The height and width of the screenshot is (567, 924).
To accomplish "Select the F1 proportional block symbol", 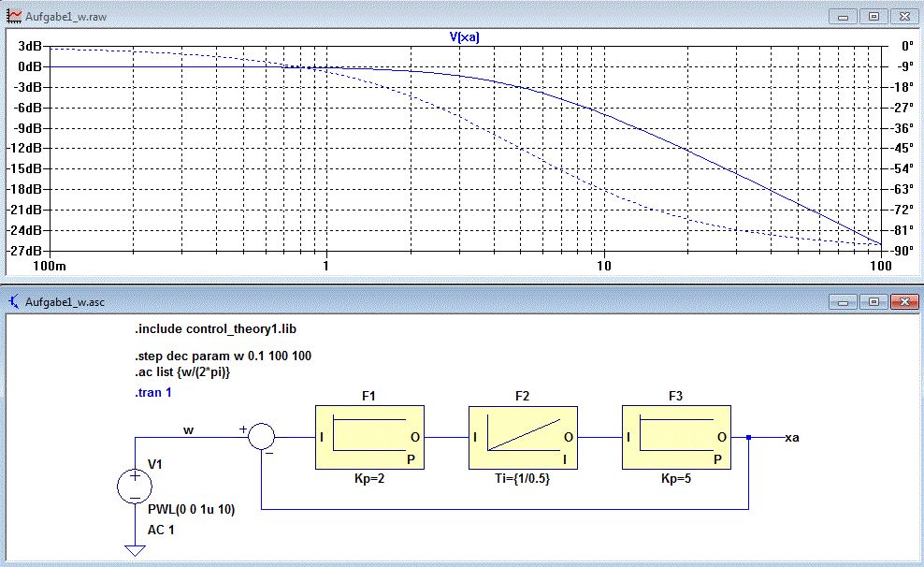I will point(369,437).
